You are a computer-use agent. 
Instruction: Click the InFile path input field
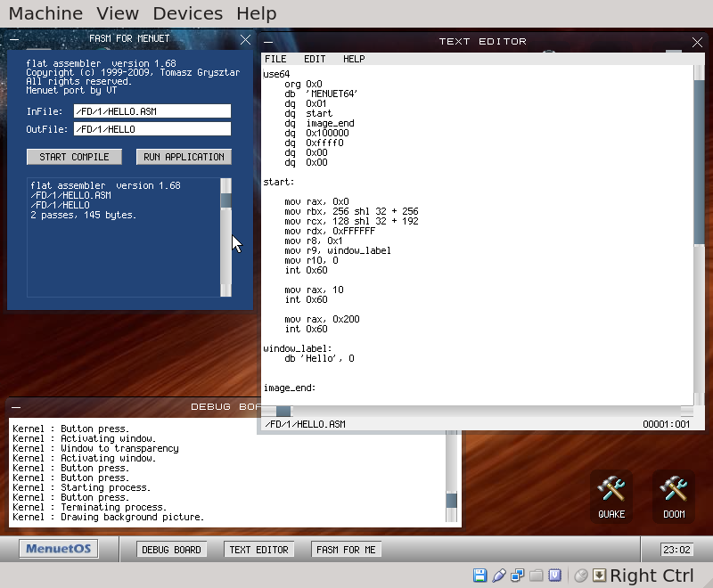(x=152, y=111)
